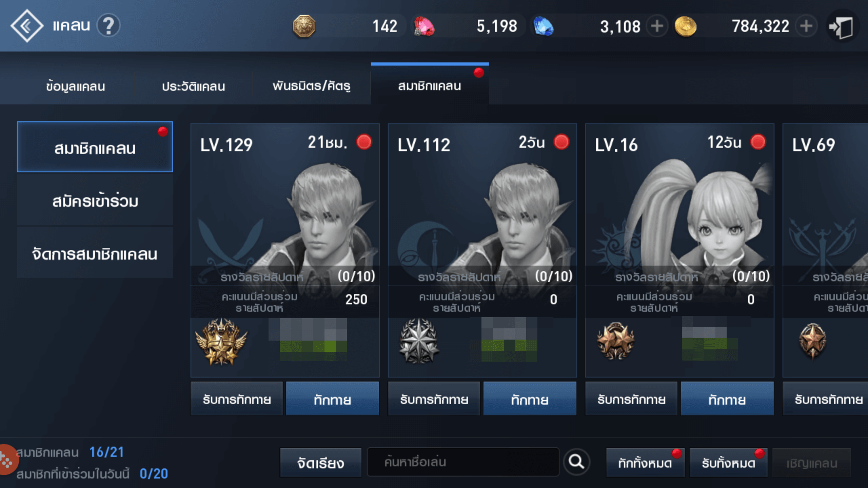Tap the lion clan coin icon

304,26
